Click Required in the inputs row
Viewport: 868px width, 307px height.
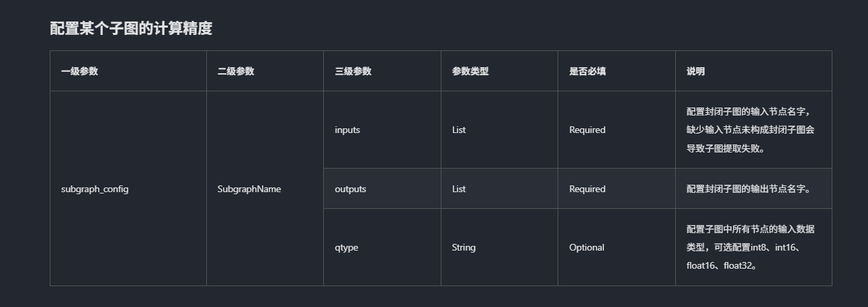coord(587,130)
